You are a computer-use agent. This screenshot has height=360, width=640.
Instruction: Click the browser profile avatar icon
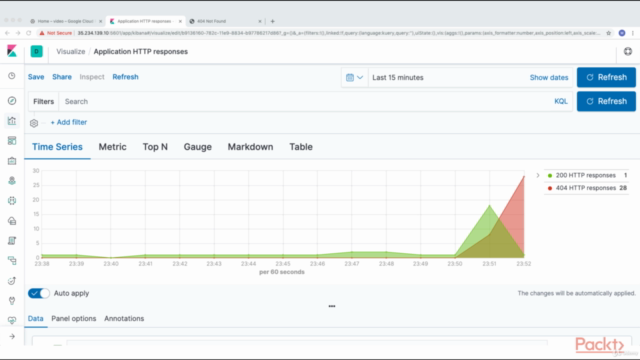(x=622, y=33)
